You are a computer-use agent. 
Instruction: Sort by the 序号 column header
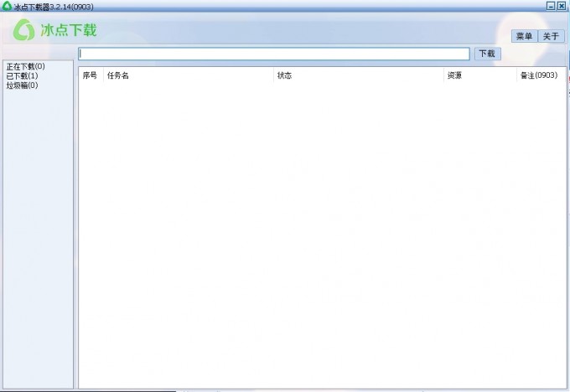tap(91, 75)
